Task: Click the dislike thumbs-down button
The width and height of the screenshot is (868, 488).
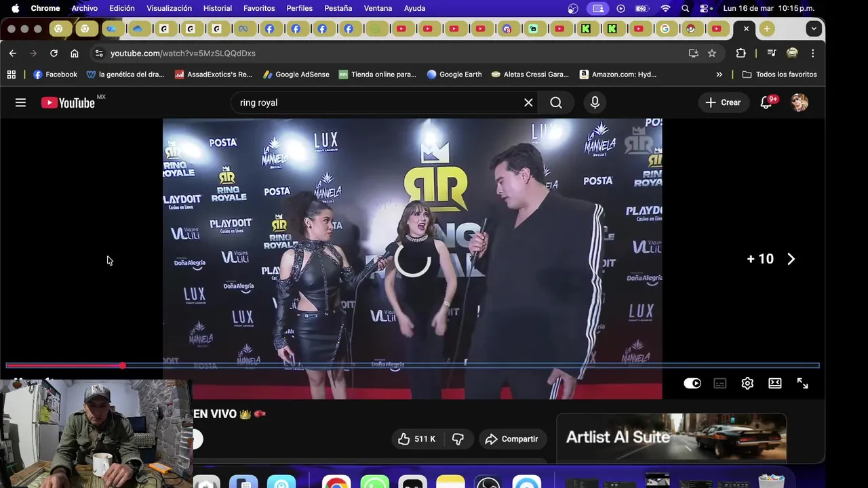Action: 458,439
